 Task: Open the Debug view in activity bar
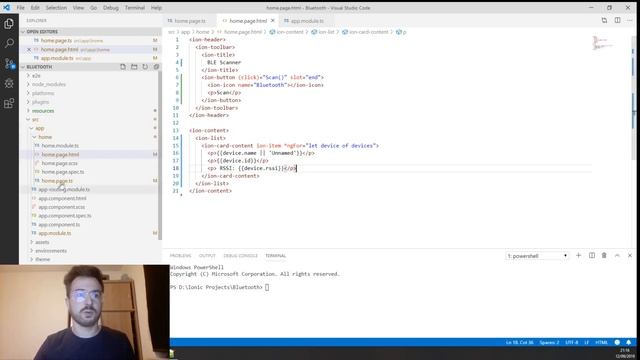click(x=9, y=83)
